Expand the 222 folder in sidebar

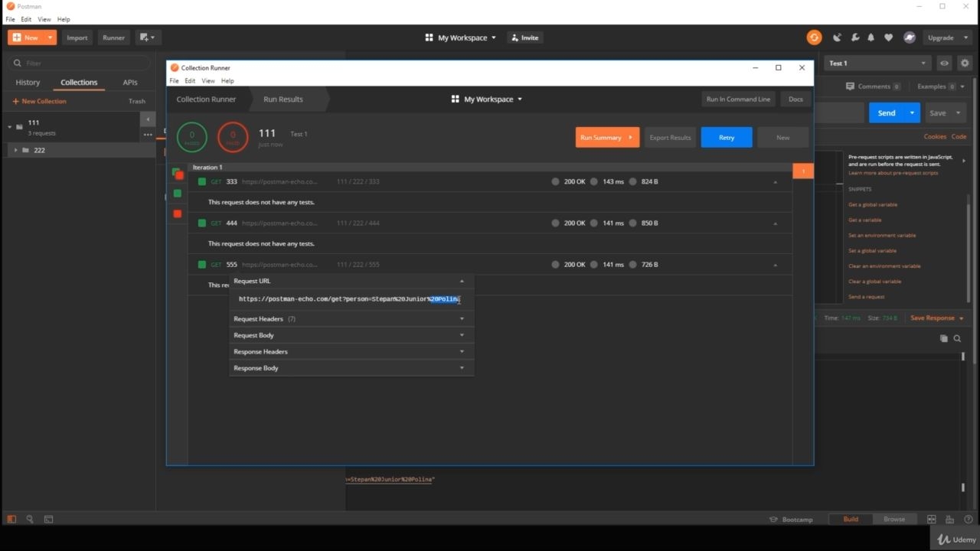coord(15,150)
